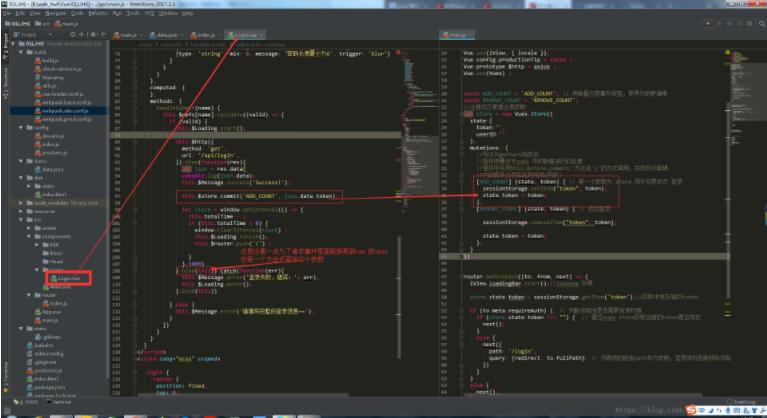767x418 pixels.
Task: Open the Refactor menu
Action: (98, 13)
